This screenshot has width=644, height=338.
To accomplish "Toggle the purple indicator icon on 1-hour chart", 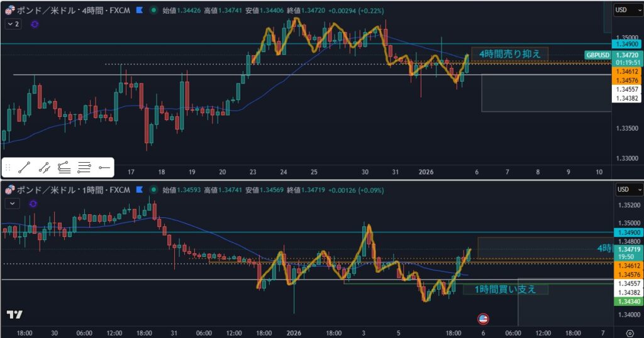I will [x=32, y=203].
